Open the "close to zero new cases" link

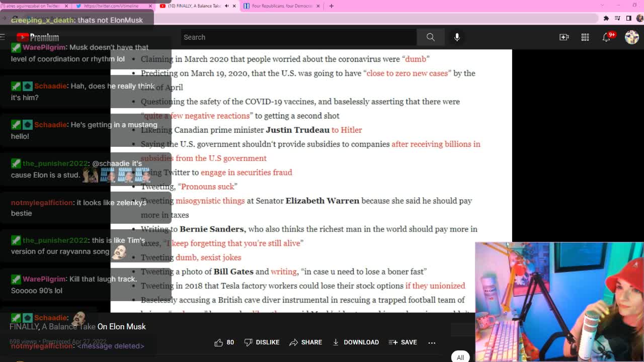click(x=407, y=73)
